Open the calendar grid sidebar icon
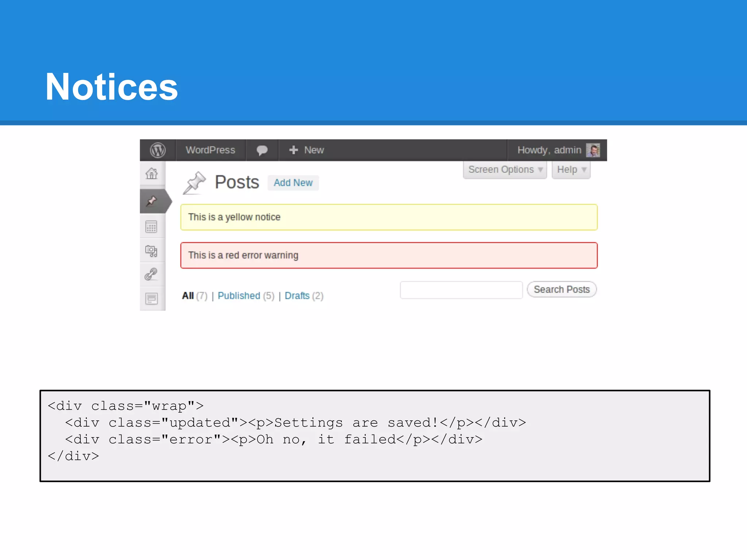The width and height of the screenshot is (747, 560). 151,227
